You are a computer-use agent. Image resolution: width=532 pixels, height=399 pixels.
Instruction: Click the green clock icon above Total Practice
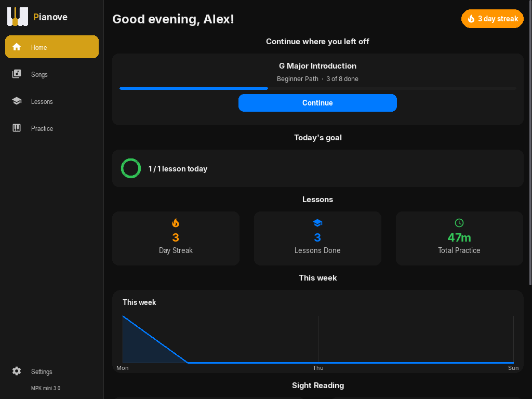pos(459,223)
